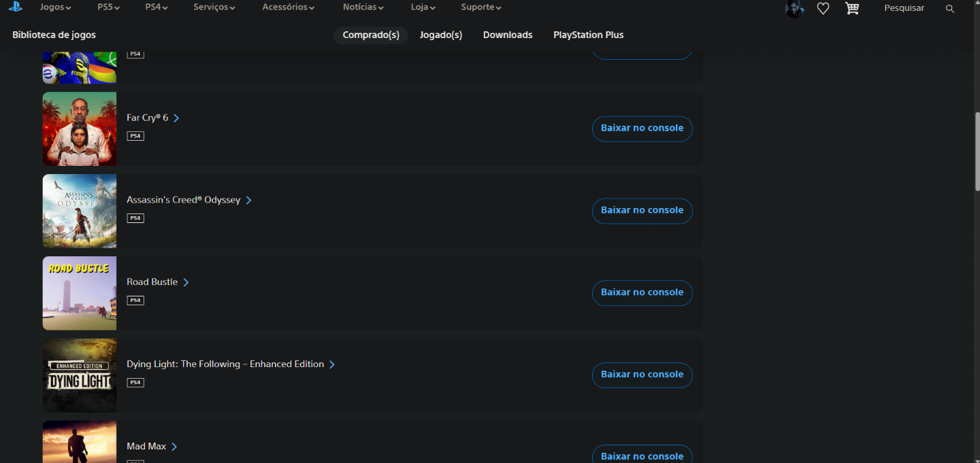Click the page vertical scrollbar thumb

(977, 151)
